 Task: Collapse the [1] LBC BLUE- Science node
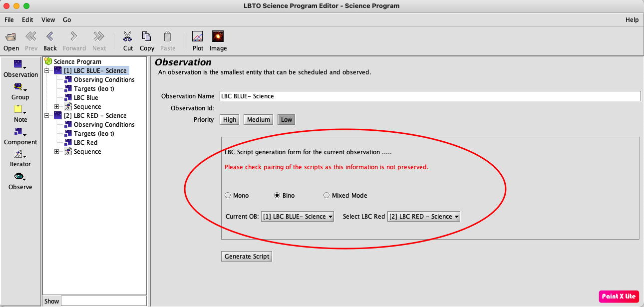click(x=47, y=70)
